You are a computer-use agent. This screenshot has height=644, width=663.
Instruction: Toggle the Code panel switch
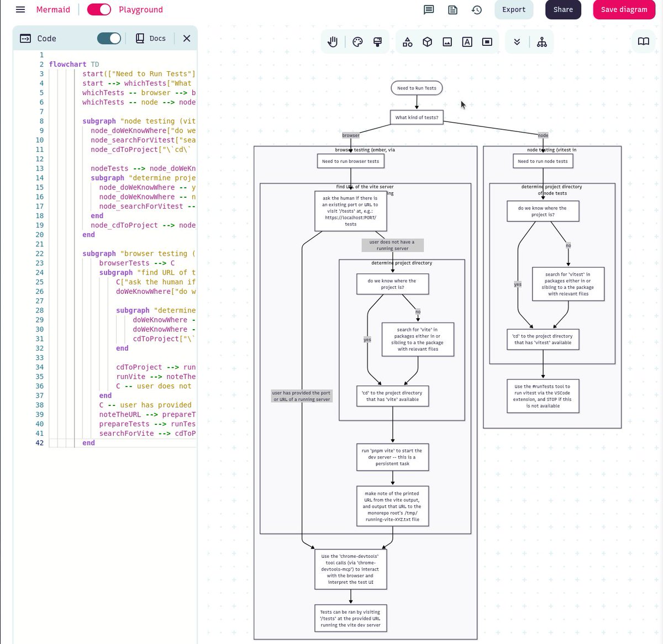click(109, 38)
